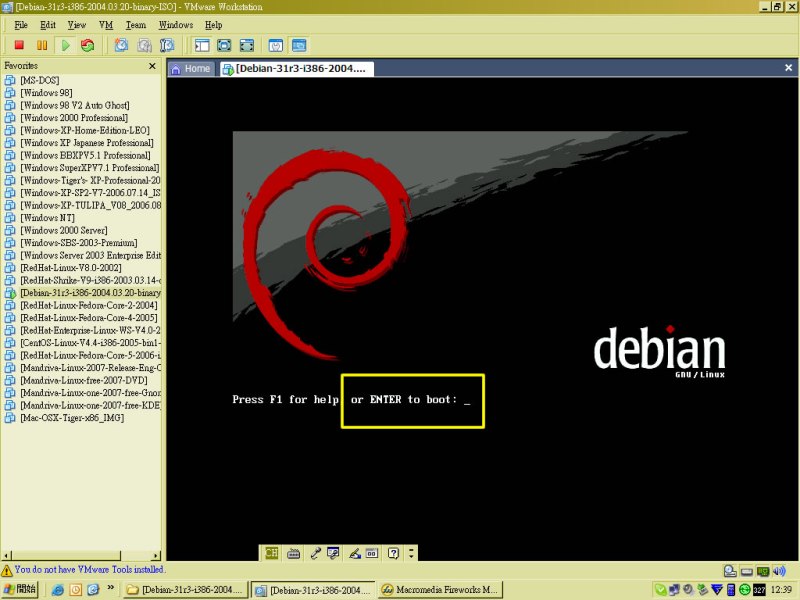Screen dimensions: 800x600
Task: Open the Windows menu
Action: point(176,25)
